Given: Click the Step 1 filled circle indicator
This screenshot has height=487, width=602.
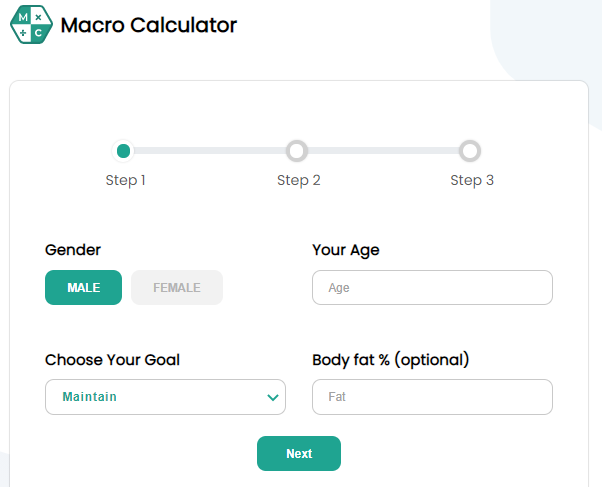Looking at the screenshot, I should (x=123, y=151).
